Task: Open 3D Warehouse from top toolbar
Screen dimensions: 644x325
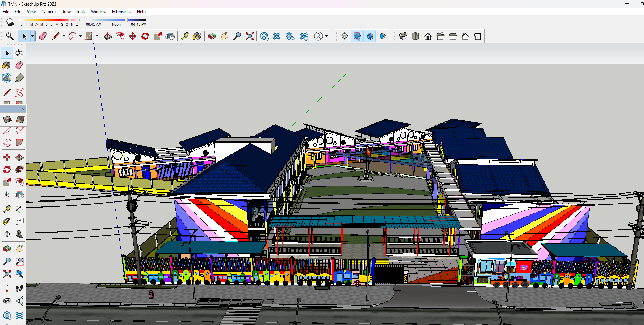Action: (x=264, y=36)
